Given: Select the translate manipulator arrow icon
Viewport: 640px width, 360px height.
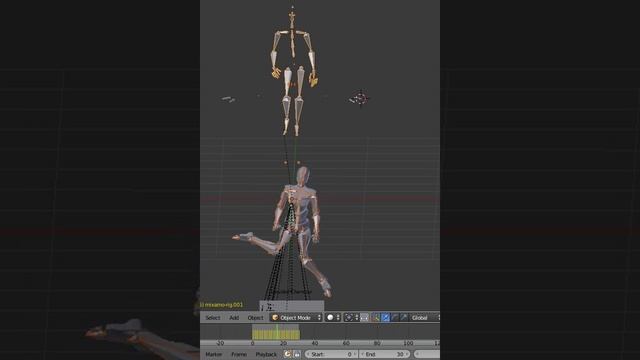Looking at the screenshot, I should click(x=385, y=318).
